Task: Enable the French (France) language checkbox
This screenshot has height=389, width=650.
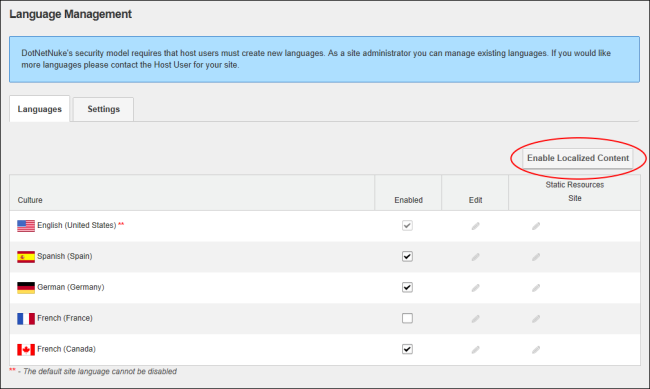Action: [x=407, y=318]
